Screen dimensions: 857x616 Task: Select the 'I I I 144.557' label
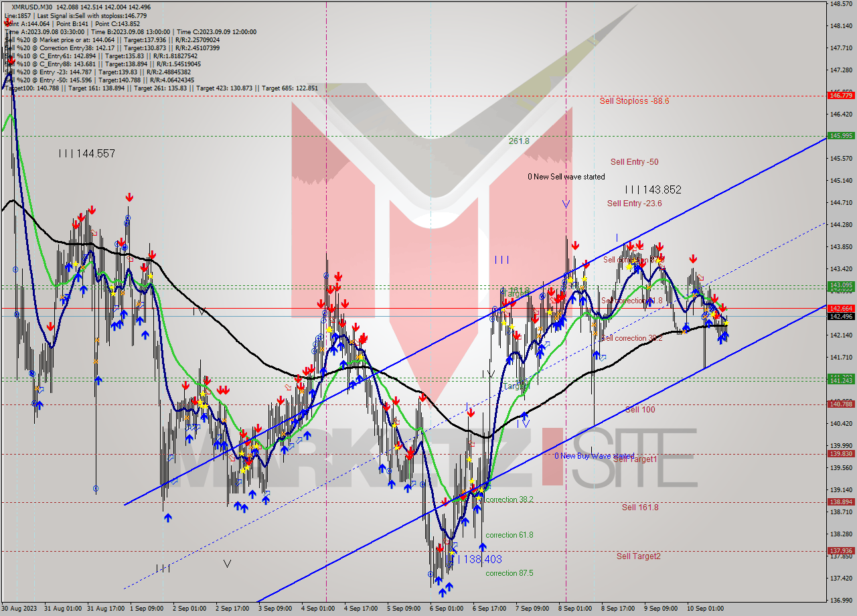point(86,154)
